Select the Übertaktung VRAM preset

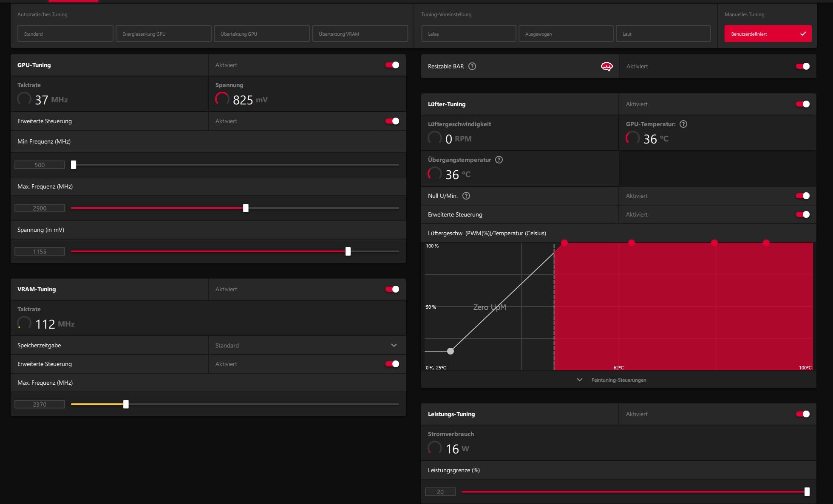click(x=360, y=34)
